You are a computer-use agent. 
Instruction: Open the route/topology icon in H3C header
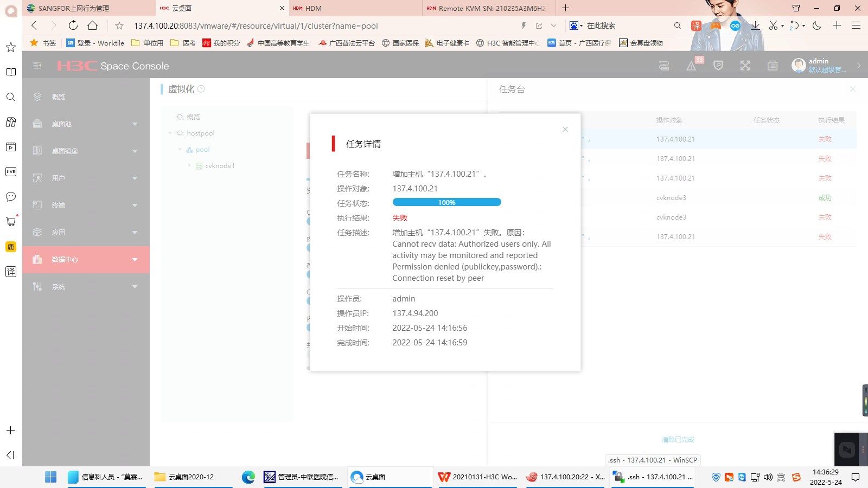(x=664, y=66)
